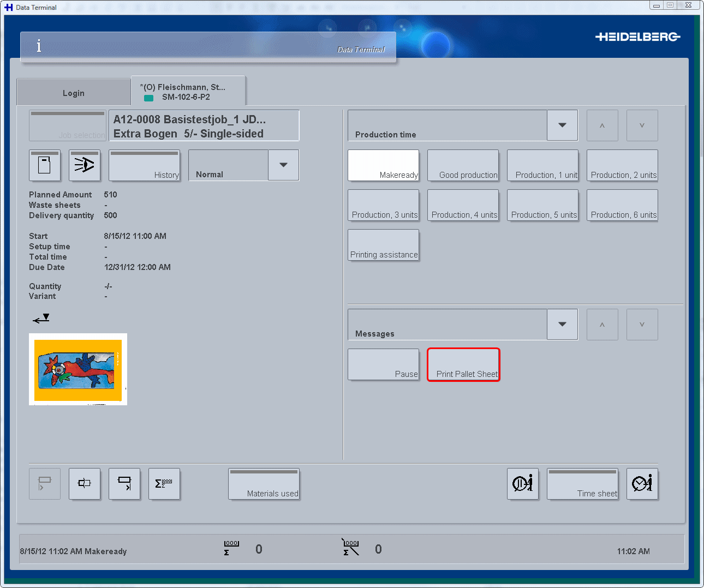This screenshot has height=588, width=704.
Task: Select Production, 2 units operation
Action: coord(622,165)
